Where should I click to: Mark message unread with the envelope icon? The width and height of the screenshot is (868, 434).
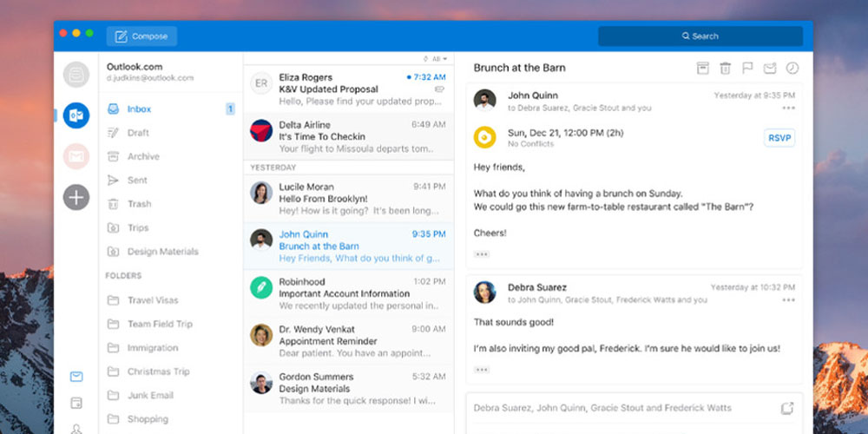769,69
